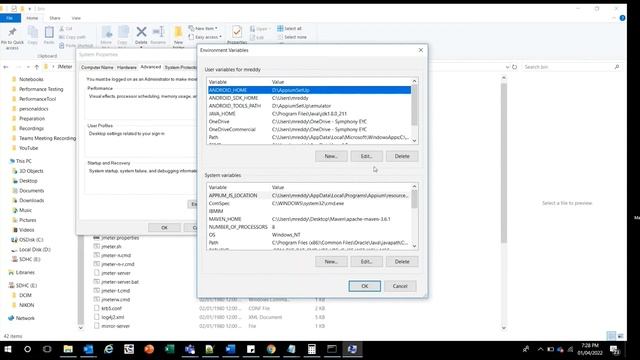This screenshot has width=640, height=360.
Task: Click OK in System Properties window
Action: coord(164,228)
